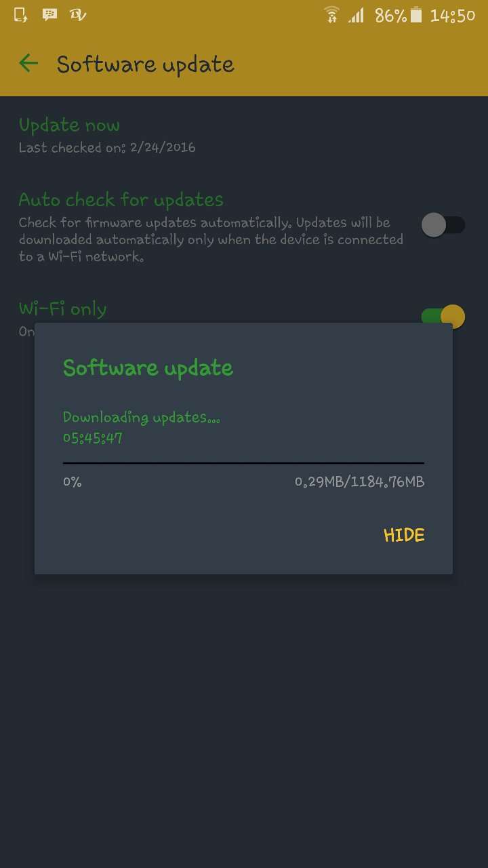Open the BBM notification icon

click(49, 14)
